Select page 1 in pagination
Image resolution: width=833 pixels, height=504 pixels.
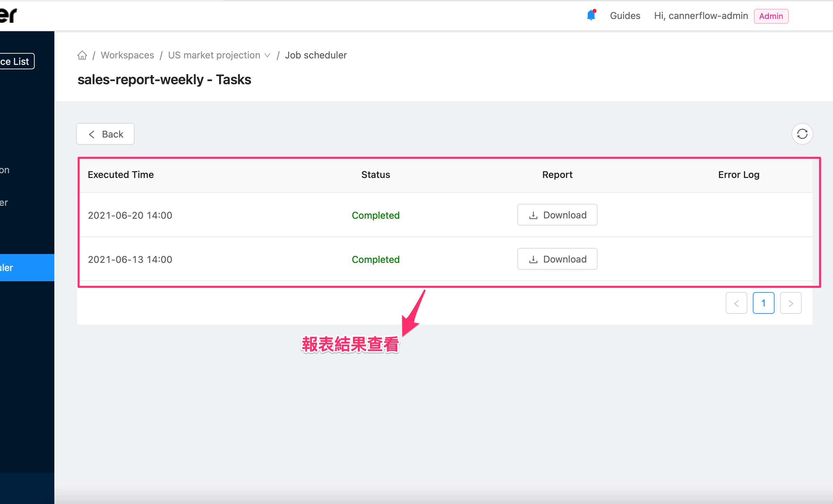click(x=763, y=303)
